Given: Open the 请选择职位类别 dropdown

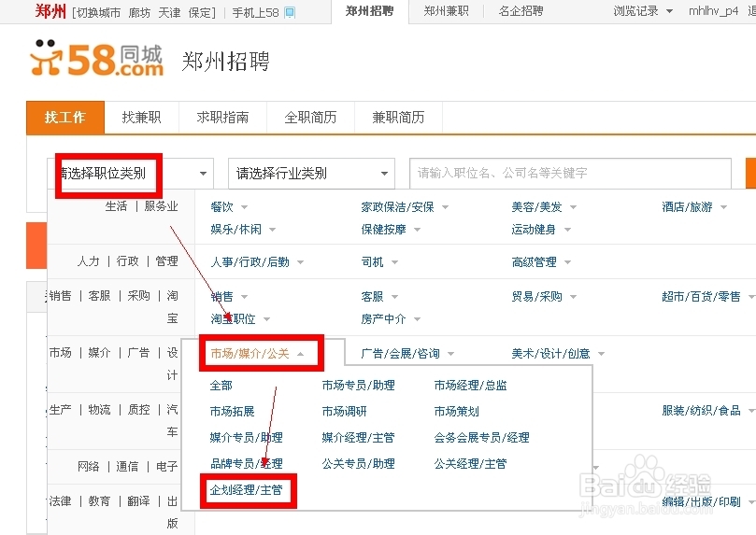Looking at the screenshot, I should click(131, 174).
